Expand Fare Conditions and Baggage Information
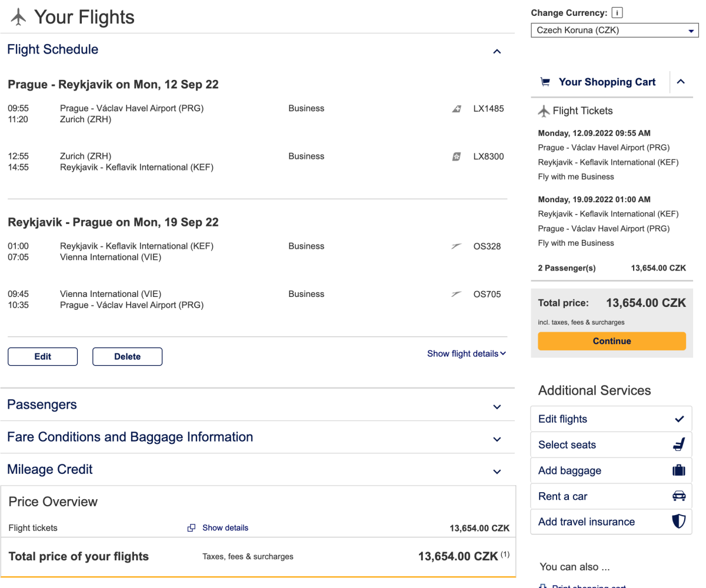Screen dimensions: 706x588 click(497, 439)
